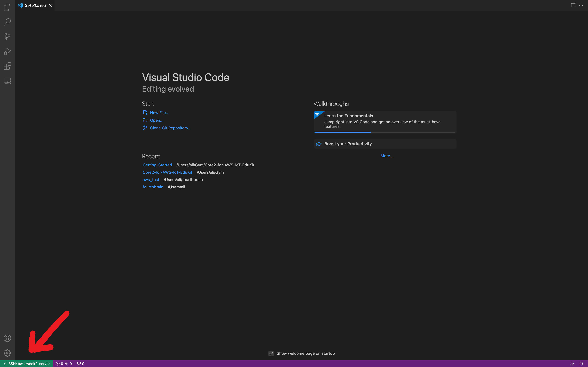The width and height of the screenshot is (588, 367).
Task: Open the Explorer view in activity bar
Action: click(x=7, y=7)
